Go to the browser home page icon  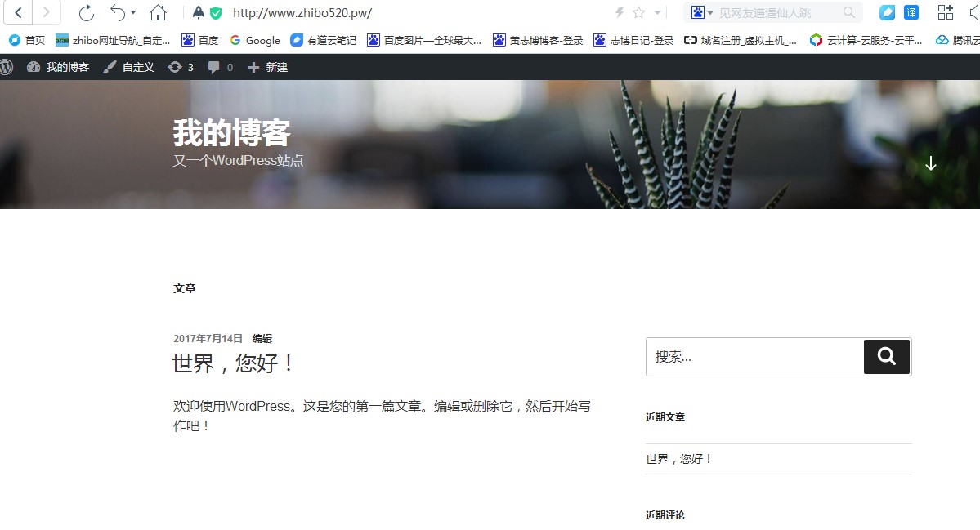(158, 12)
